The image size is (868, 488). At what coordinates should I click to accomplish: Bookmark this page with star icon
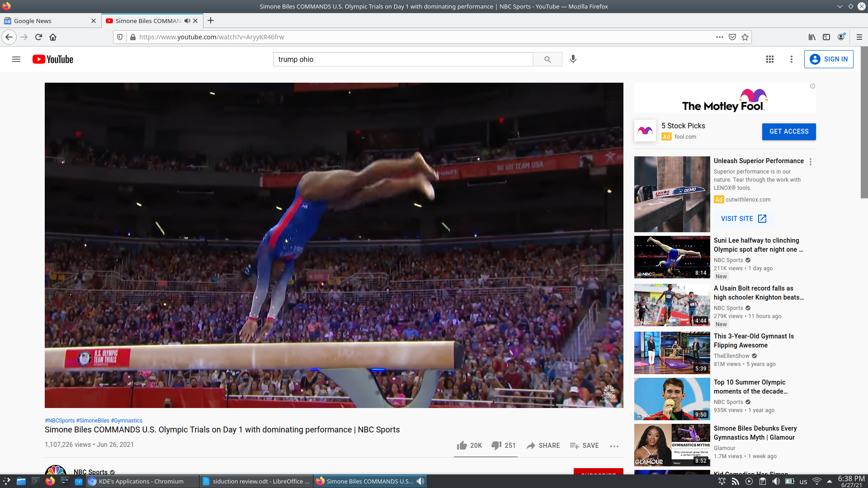click(x=745, y=37)
